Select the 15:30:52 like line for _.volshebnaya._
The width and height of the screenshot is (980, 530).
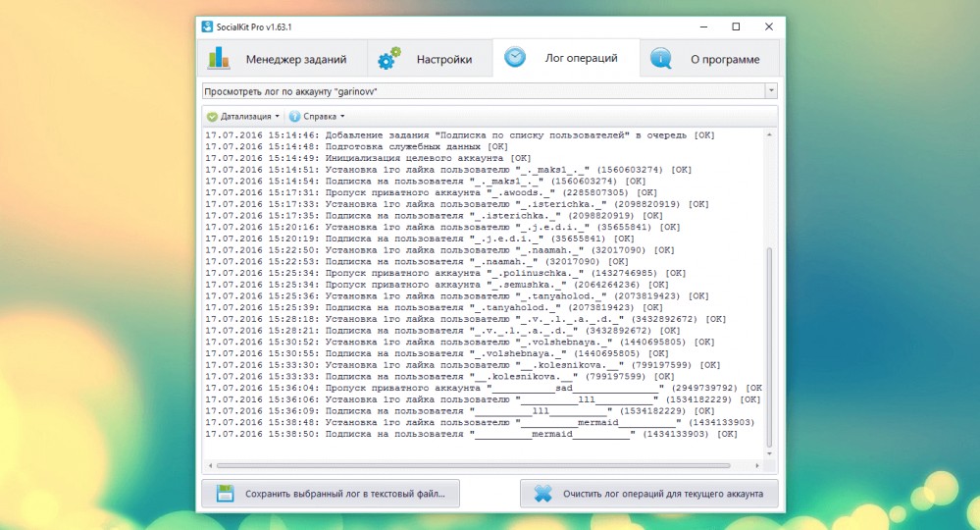point(460,342)
